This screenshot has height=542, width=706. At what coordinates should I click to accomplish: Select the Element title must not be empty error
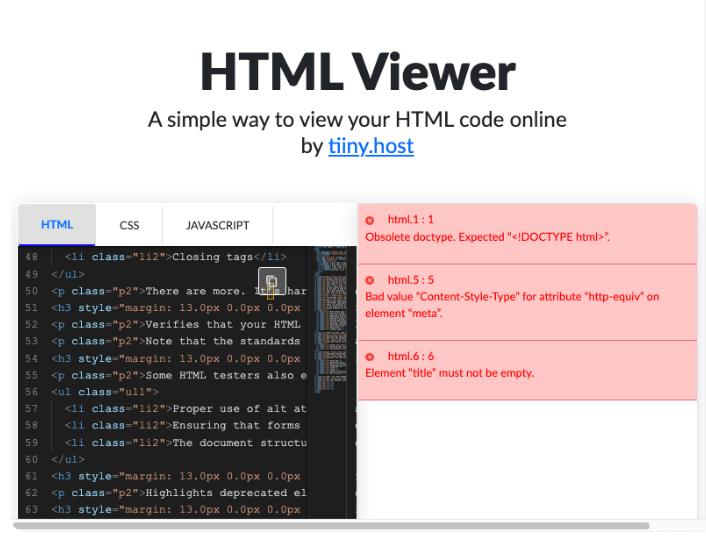point(449,373)
